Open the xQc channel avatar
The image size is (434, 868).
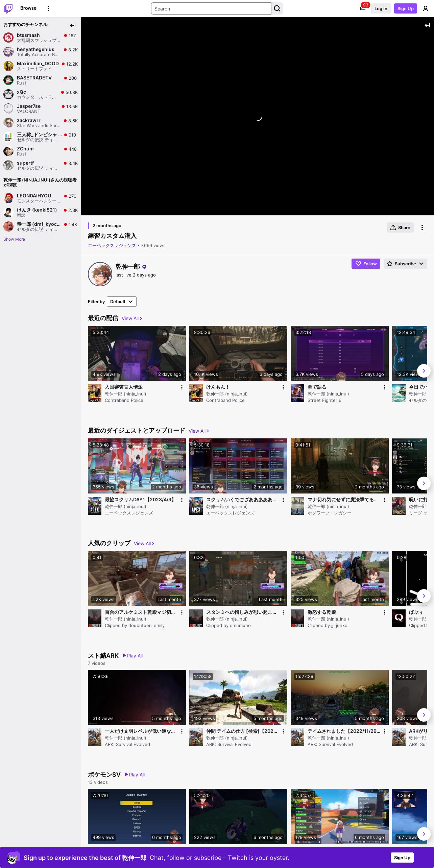tap(8, 94)
